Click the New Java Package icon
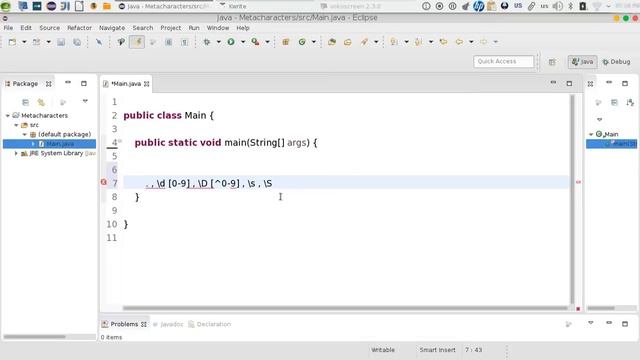This screenshot has height=360, width=640. pos(286,42)
